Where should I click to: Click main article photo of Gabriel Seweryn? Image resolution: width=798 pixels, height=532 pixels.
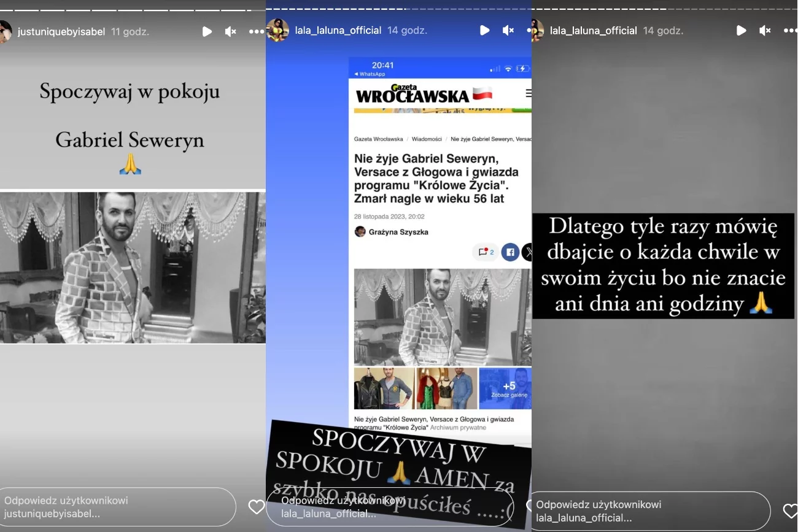[x=443, y=317]
